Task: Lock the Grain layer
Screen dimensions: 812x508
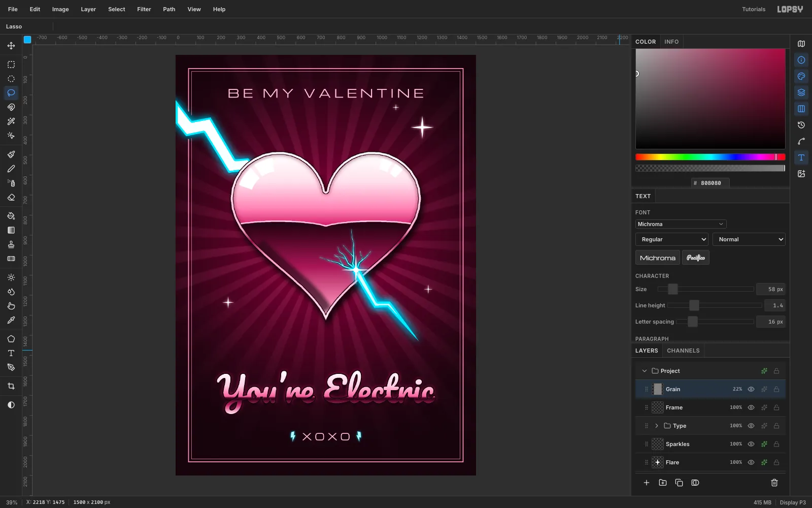Action: click(x=776, y=389)
